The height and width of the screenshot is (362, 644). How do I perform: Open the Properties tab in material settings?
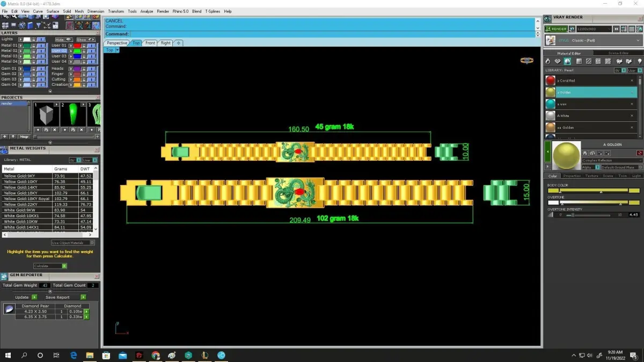click(x=572, y=176)
